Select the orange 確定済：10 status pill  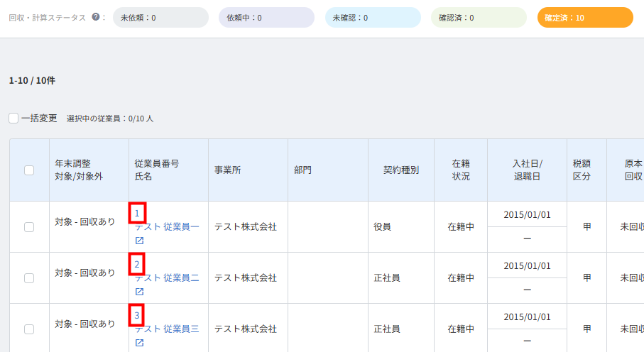(x=585, y=18)
